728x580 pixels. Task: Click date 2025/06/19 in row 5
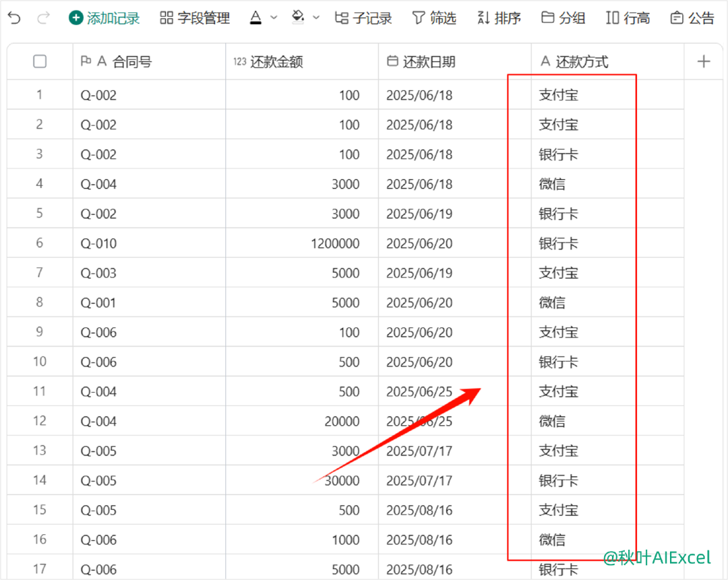point(454,214)
